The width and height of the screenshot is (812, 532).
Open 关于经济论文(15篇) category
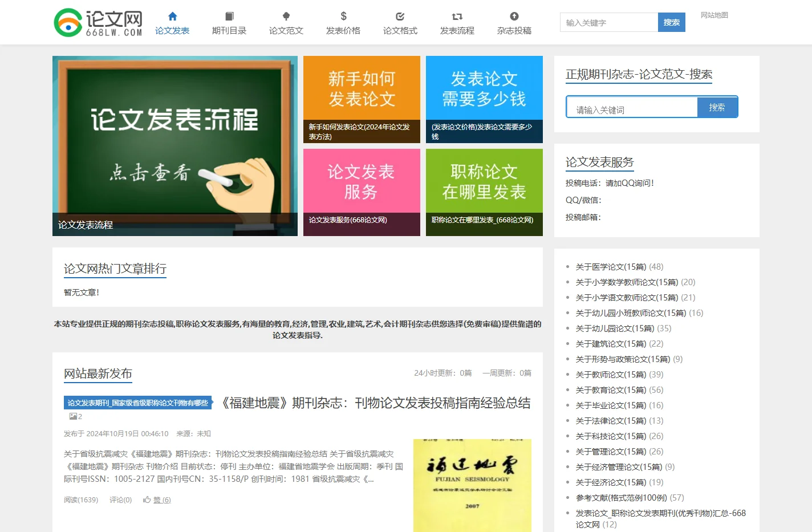click(611, 482)
